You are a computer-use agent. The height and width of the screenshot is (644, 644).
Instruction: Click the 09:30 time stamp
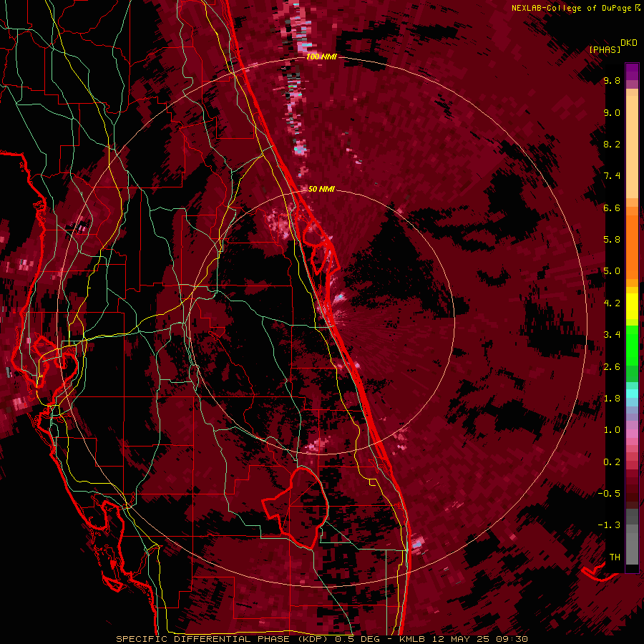(x=514, y=639)
